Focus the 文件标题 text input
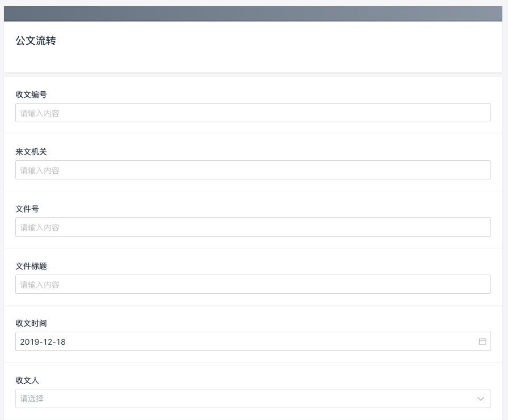The width and height of the screenshot is (508, 420). click(x=253, y=284)
